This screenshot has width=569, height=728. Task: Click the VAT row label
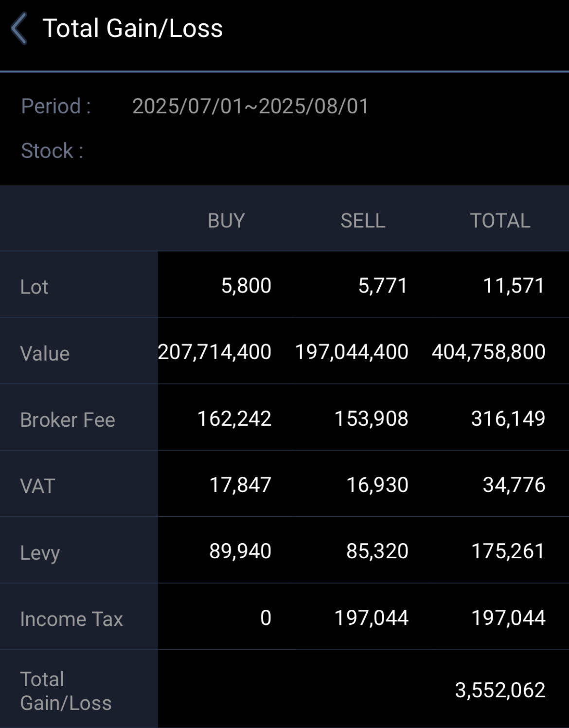click(37, 486)
